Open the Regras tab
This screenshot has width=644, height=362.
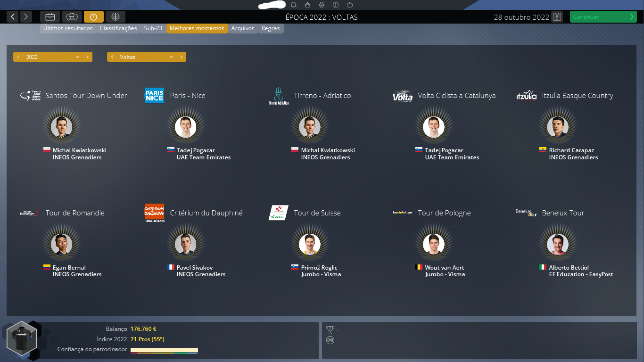271,28
